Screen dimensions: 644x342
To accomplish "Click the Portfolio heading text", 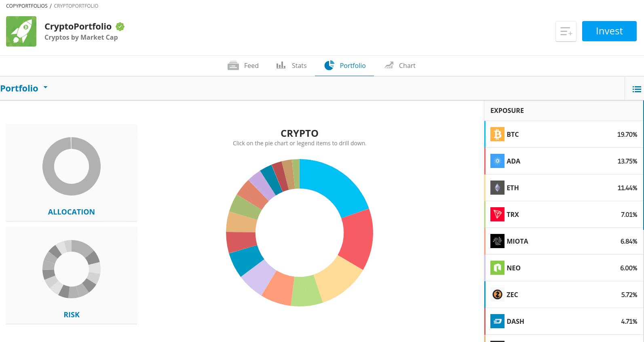I will 19,88.
